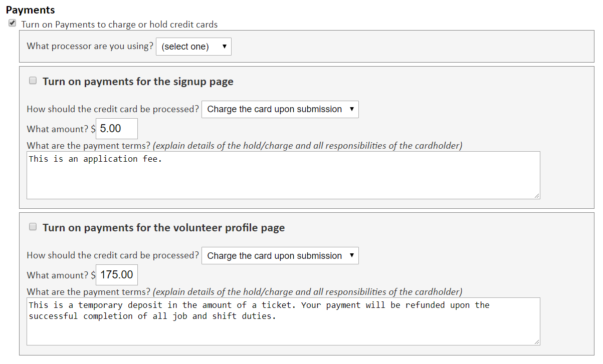Click the Payments section title
Screen dimensions: 603x364
click(x=31, y=10)
